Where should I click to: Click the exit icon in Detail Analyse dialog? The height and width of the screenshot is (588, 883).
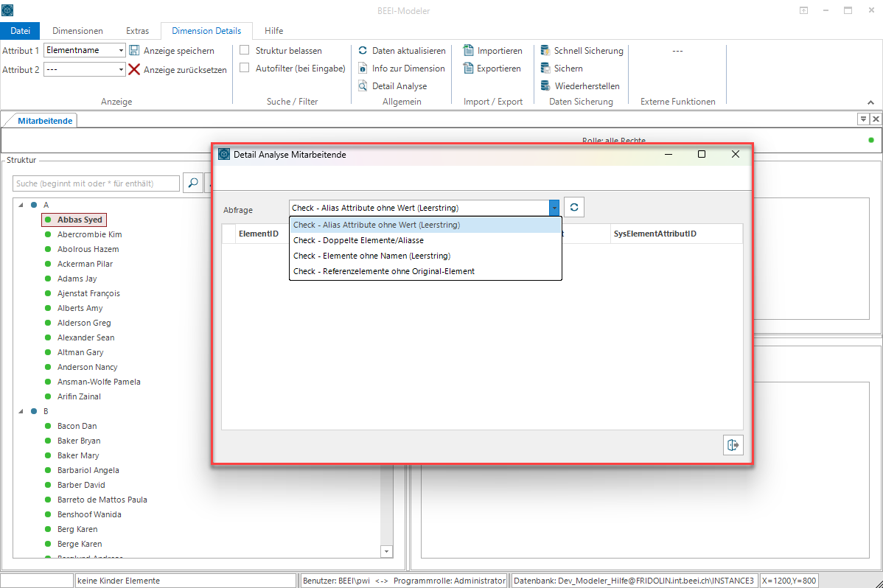[x=733, y=445]
